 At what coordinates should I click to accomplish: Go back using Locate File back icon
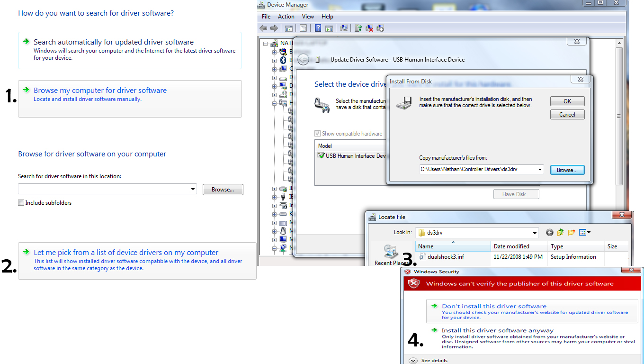tap(549, 232)
